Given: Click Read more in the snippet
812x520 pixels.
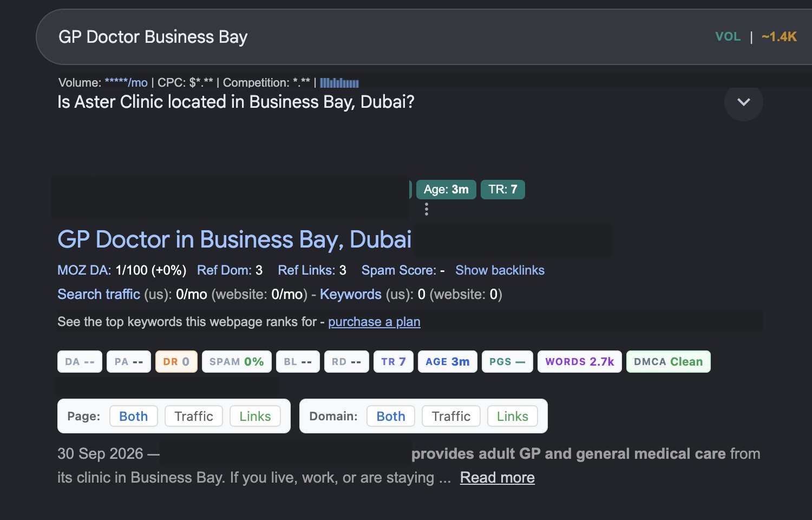Looking at the screenshot, I should coord(497,478).
